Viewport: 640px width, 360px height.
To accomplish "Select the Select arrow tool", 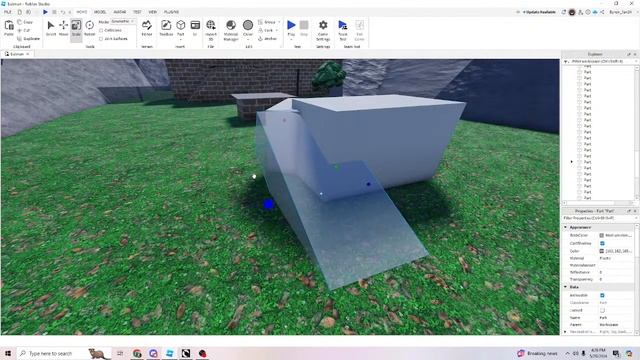I will [51, 28].
